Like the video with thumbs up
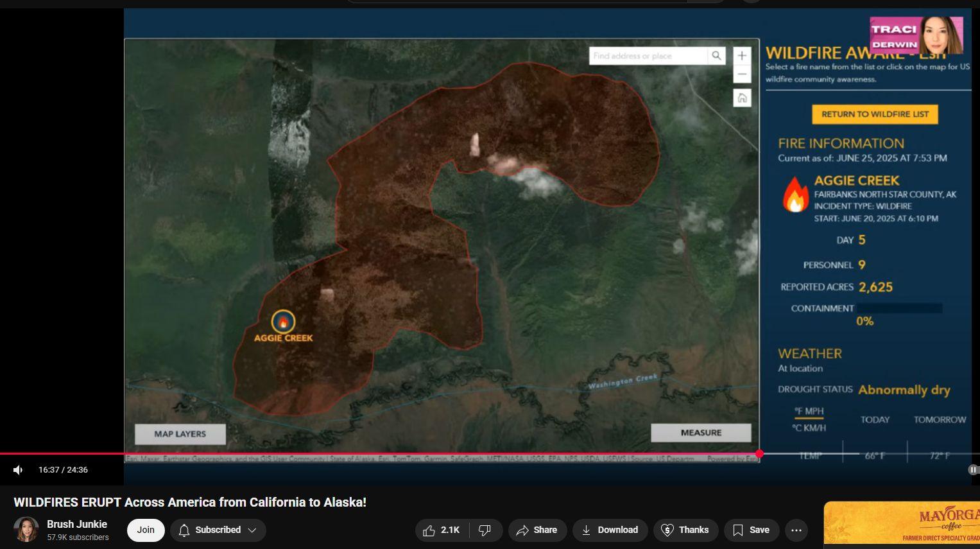 [x=442, y=530]
